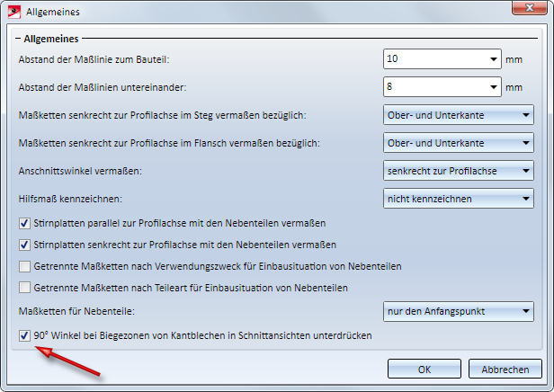Click label 'Abstand der Maßlinien untereinander:'
This screenshot has height=392, width=554.
tap(103, 87)
